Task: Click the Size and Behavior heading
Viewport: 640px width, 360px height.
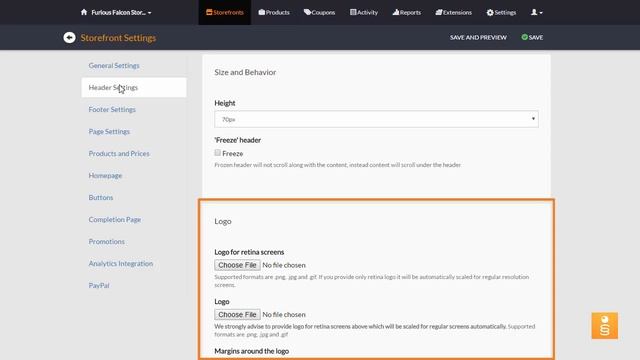Action: tap(245, 72)
